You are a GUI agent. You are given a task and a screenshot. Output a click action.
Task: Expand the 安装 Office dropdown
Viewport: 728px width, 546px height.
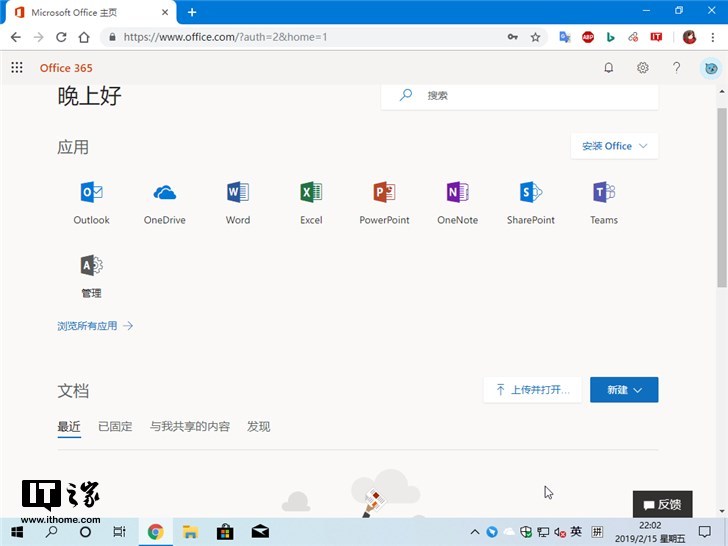tap(614, 146)
